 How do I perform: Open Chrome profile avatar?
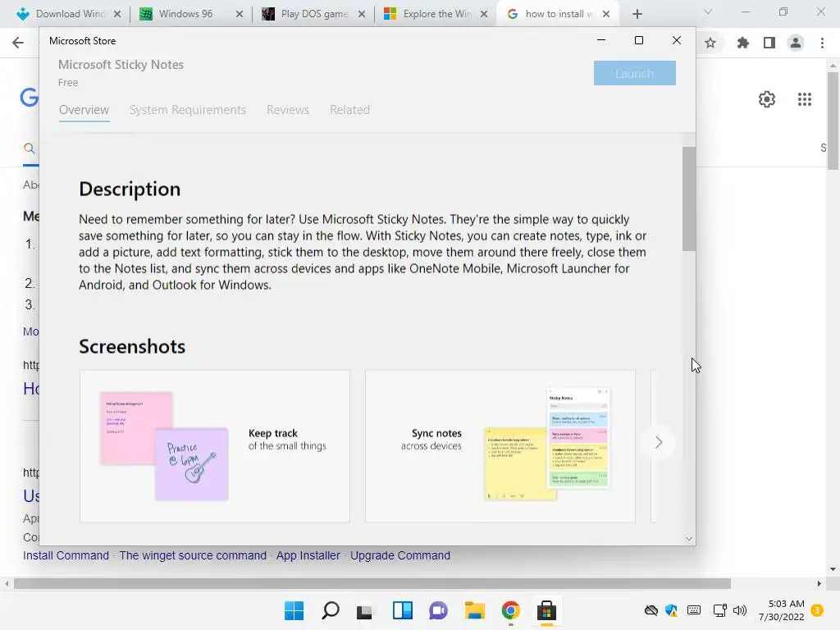(x=796, y=43)
